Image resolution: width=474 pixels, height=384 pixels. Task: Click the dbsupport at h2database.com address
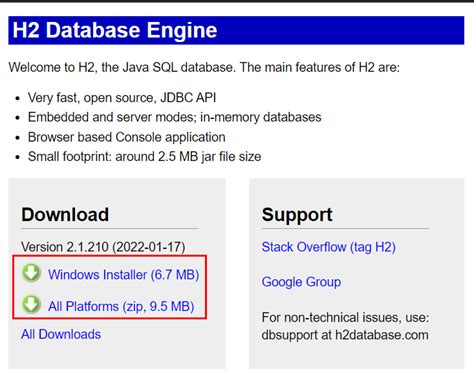tap(345, 335)
